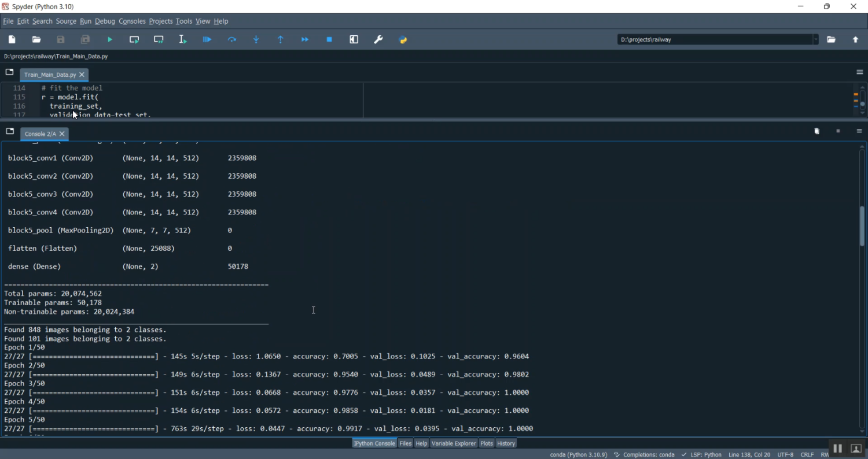Open the console pane options menu

[859, 131]
